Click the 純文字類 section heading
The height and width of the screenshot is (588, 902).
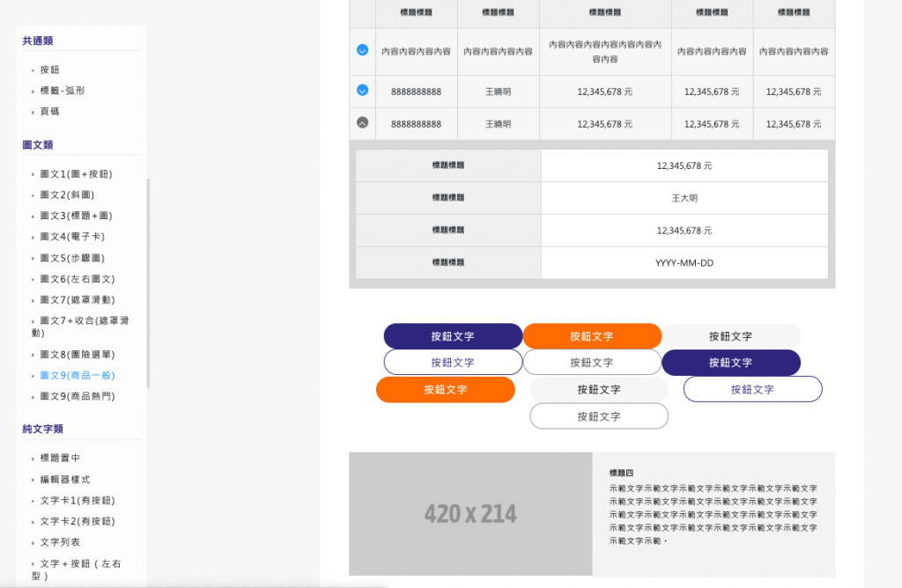point(42,429)
